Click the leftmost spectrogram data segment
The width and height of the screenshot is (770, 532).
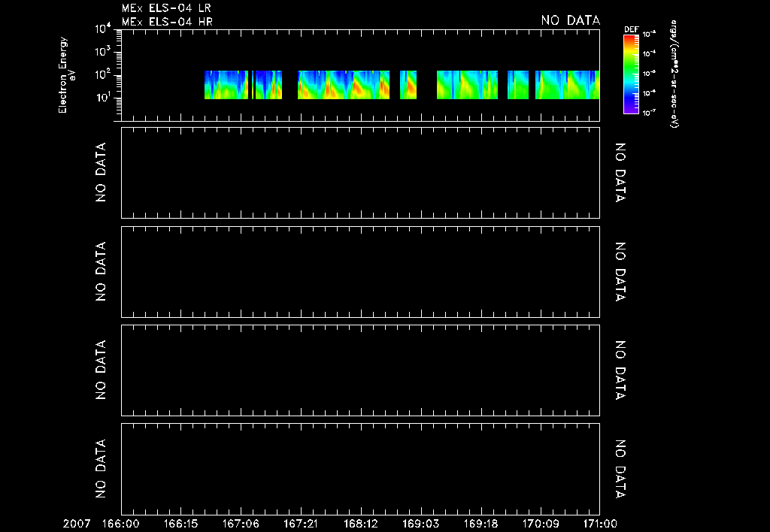click(226, 85)
